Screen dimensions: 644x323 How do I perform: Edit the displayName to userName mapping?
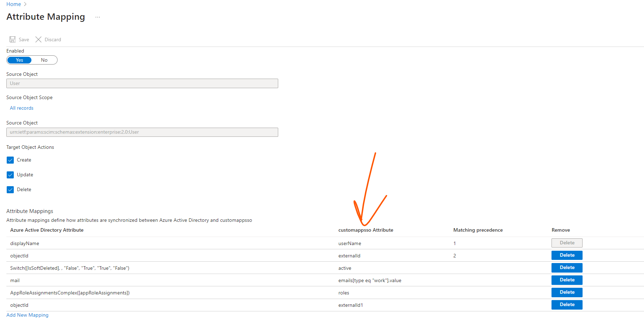pos(25,243)
